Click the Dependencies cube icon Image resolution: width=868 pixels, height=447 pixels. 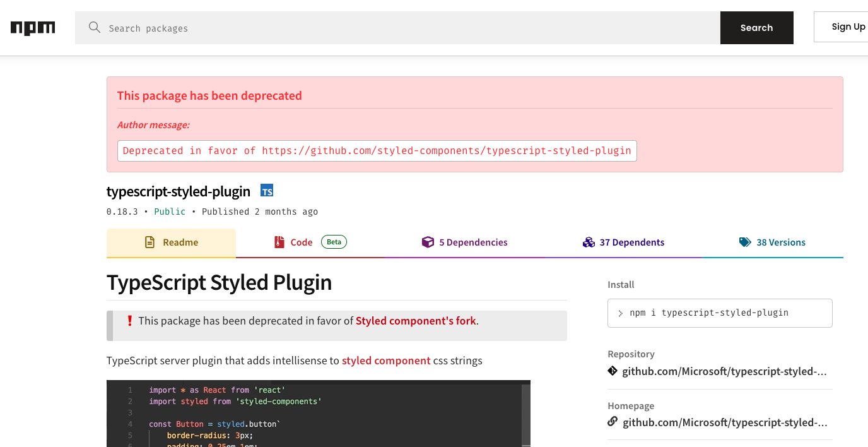click(428, 242)
